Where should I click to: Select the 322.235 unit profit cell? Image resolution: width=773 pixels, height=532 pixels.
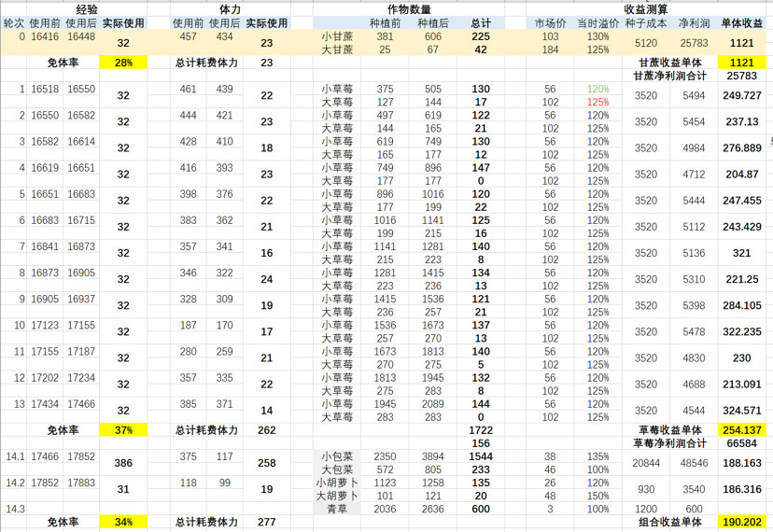(742, 332)
